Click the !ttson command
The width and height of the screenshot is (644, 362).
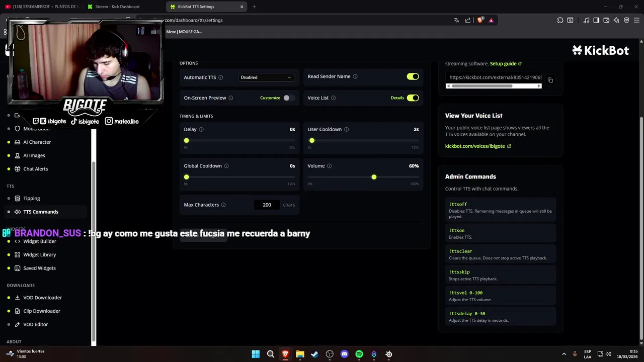tap(500, 234)
